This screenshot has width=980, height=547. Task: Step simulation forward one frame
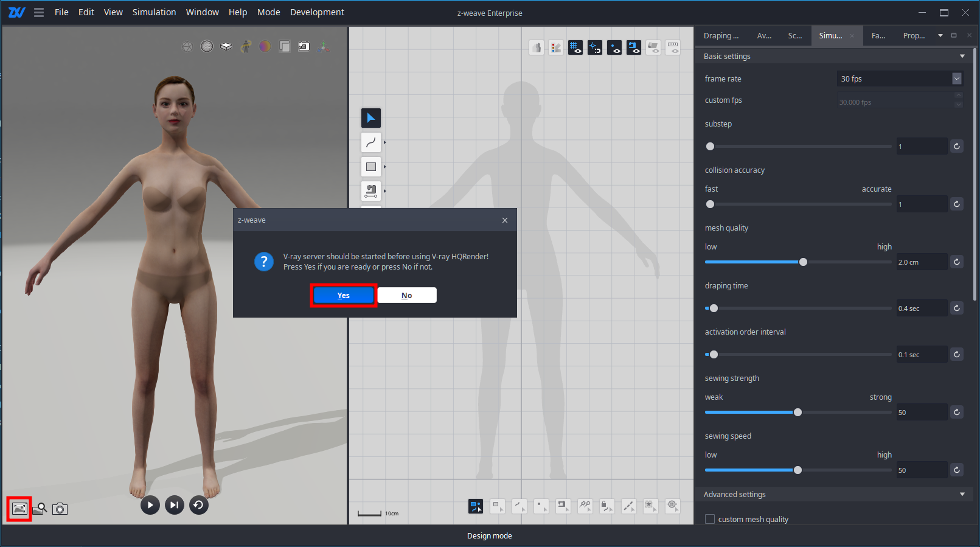(175, 505)
